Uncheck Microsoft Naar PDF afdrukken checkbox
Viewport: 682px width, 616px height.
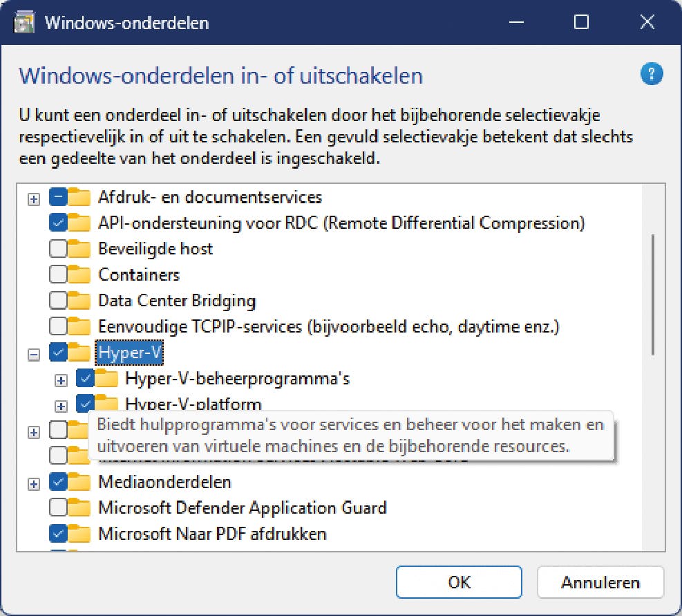pos(58,534)
